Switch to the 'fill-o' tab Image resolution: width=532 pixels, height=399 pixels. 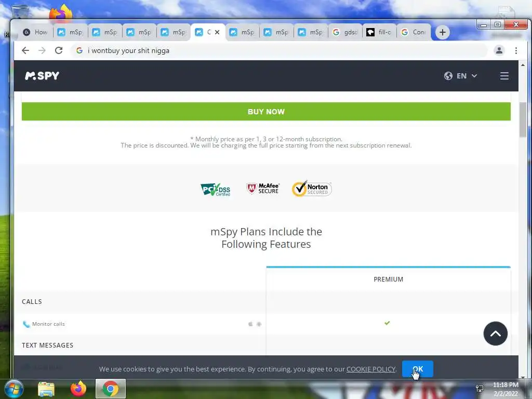tap(380, 32)
